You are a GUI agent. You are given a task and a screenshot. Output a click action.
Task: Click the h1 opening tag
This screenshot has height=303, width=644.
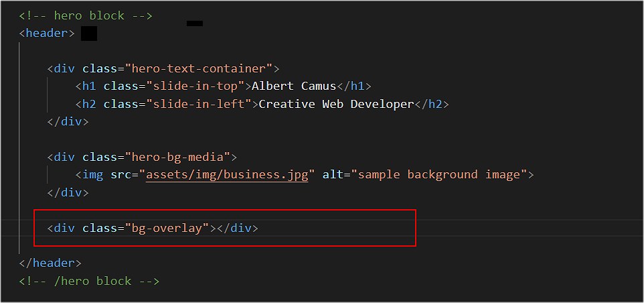click(x=89, y=86)
